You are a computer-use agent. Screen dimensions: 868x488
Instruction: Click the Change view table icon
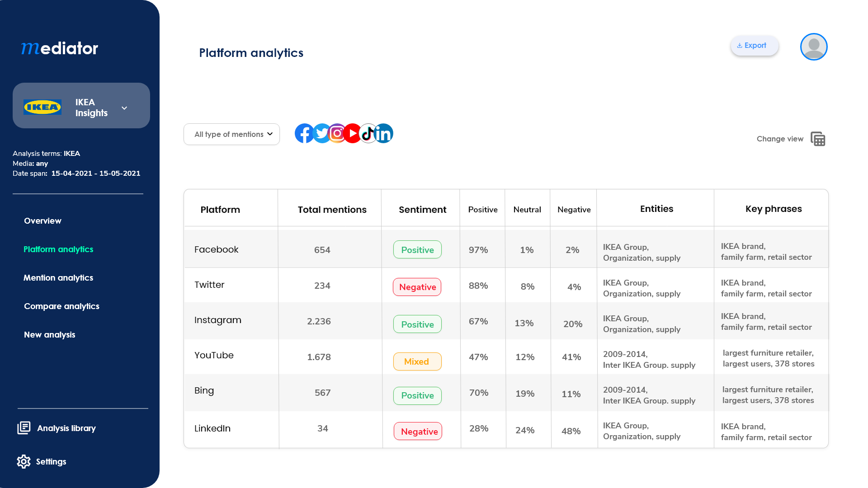pos(818,139)
